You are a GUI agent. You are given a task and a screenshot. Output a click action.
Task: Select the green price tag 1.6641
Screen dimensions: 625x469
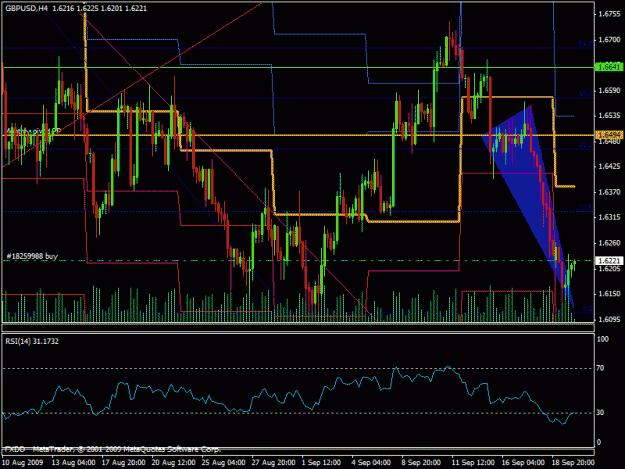609,67
